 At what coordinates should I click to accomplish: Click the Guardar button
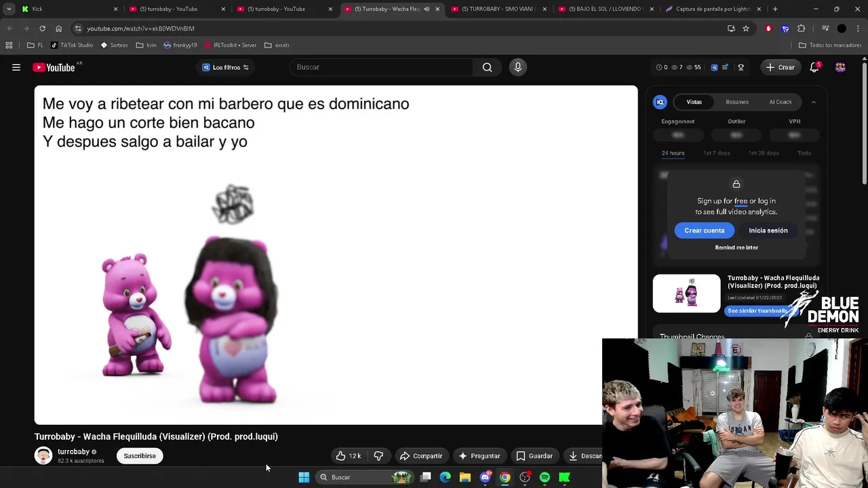(x=534, y=456)
